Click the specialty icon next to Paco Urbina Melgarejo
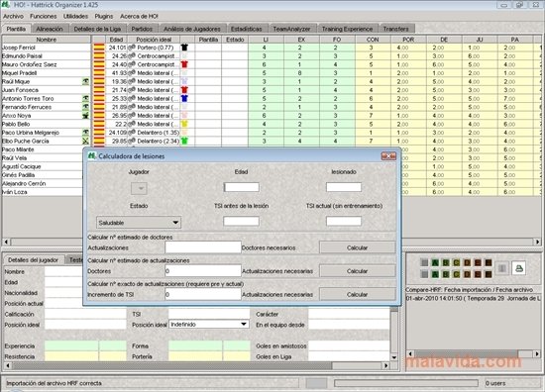The width and height of the screenshot is (545, 392). (85, 133)
